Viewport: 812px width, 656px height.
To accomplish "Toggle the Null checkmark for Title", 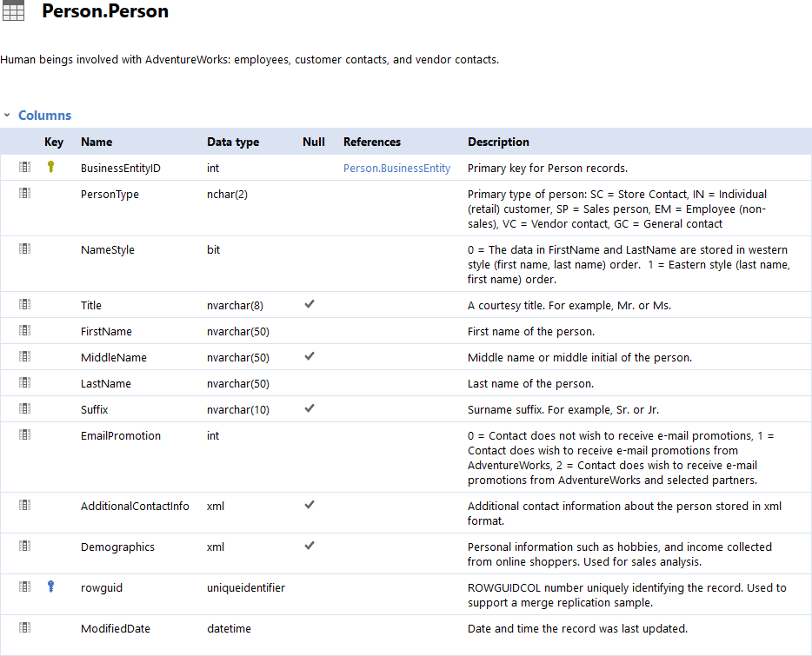I will (309, 303).
